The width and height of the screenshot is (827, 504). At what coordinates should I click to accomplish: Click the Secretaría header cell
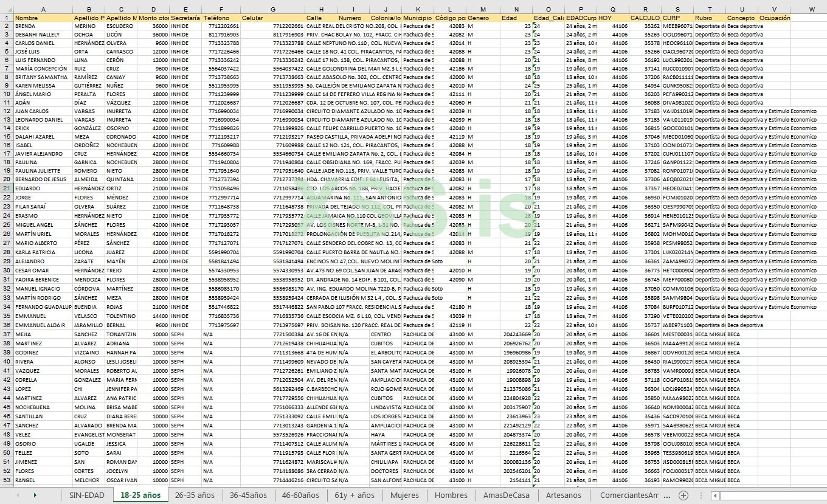pos(185,18)
